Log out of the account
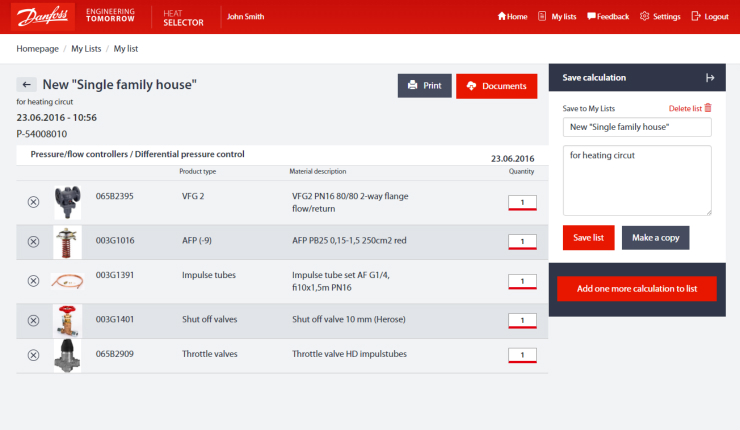740x430 pixels. [x=709, y=17]
